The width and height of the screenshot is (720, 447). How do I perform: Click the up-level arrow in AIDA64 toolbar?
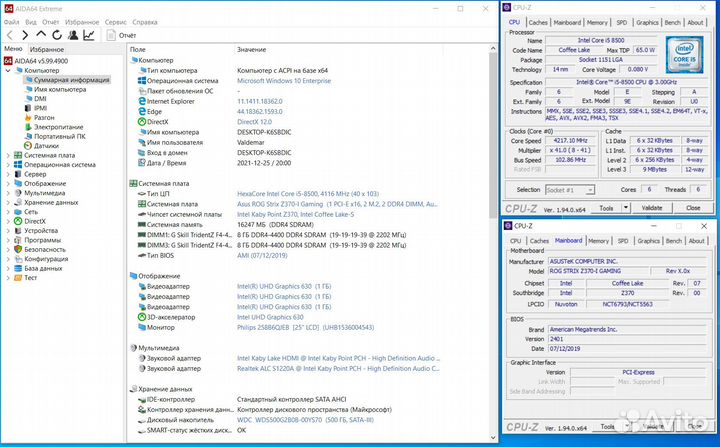click(41, 34)
